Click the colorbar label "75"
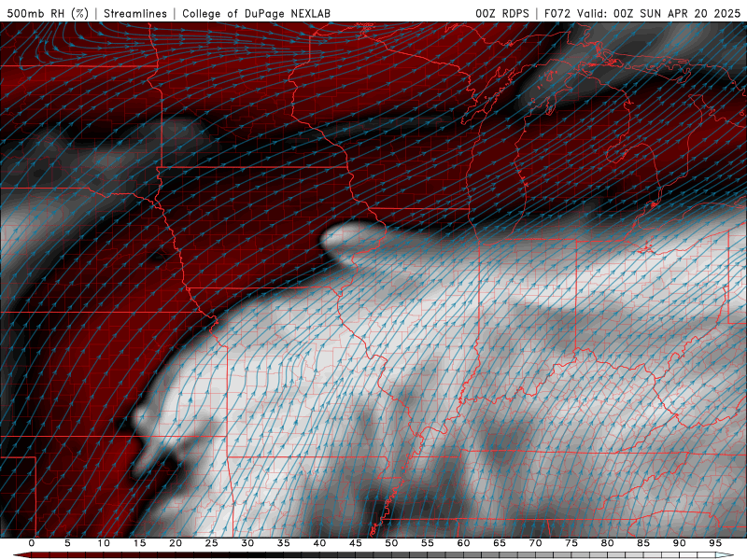Viewport: 747px width, 560px height. (571, 543)
